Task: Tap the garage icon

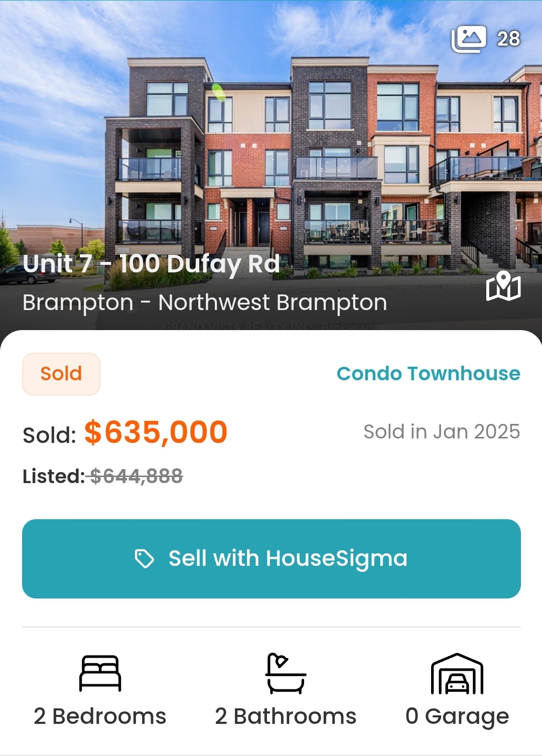Action: coord(457,673)
